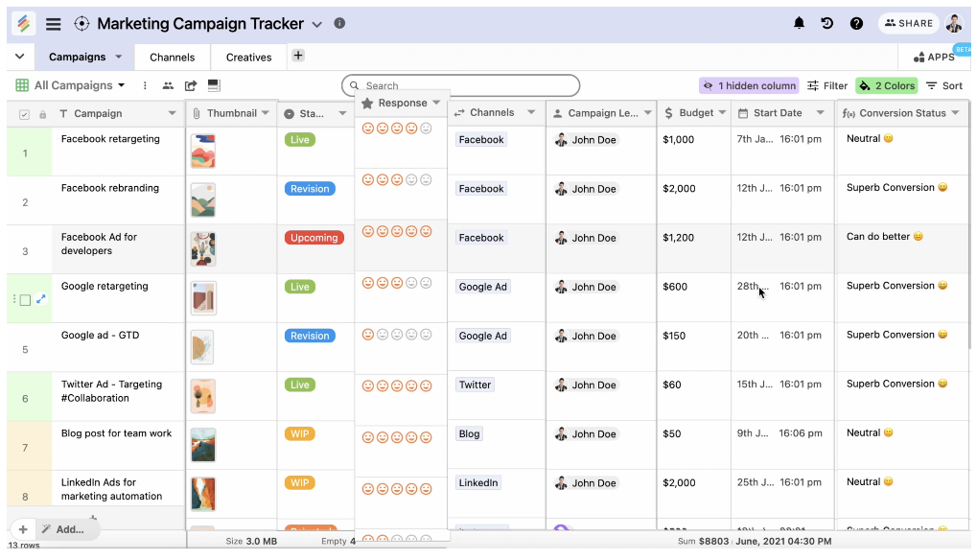Click the Thumbnail attachment column icon
The width and height of the screenshot is (977, 560).
pyautogui.click(x=197, y=113)
